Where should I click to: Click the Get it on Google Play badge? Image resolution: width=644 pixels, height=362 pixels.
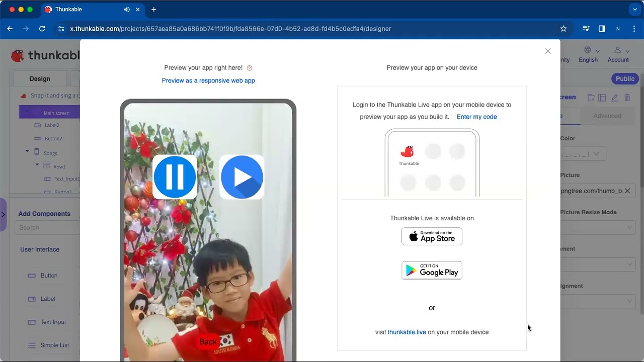click(432, 270)
